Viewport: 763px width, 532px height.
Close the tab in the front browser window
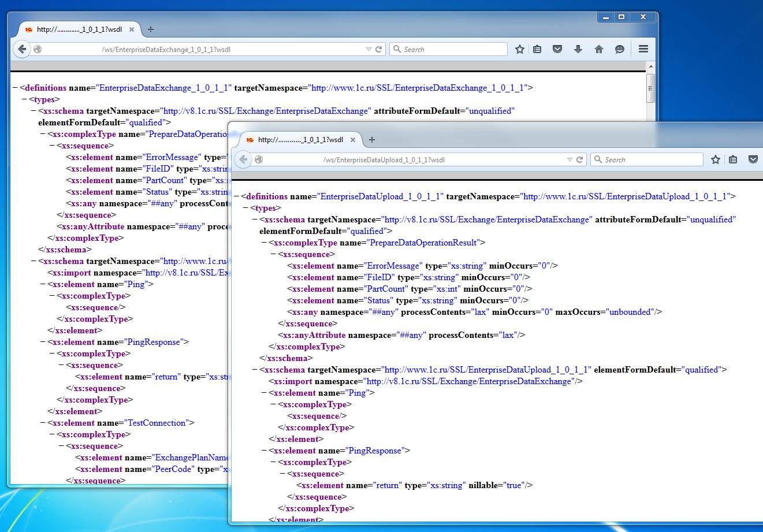tap(353, 139)
